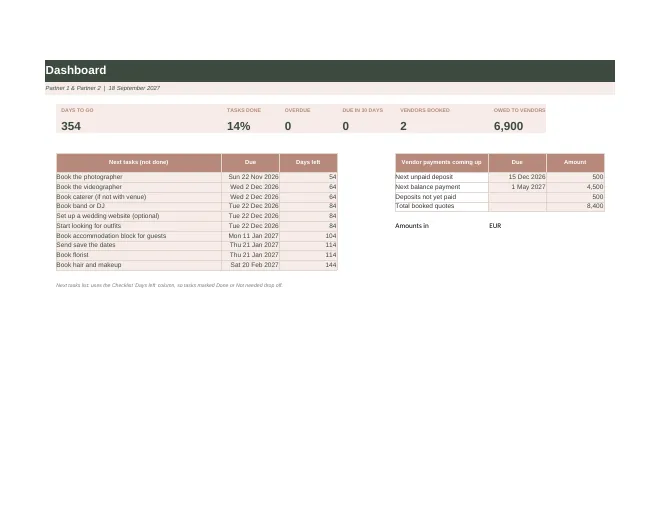Select the Amounts in label
Screen dimensions: 660x510
coord(412,226)
